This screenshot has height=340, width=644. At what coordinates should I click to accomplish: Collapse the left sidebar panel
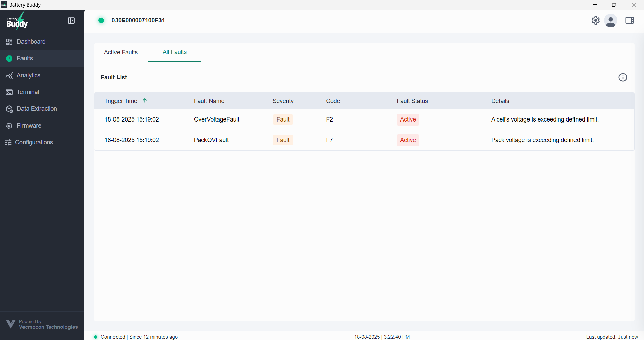point(71,21)
